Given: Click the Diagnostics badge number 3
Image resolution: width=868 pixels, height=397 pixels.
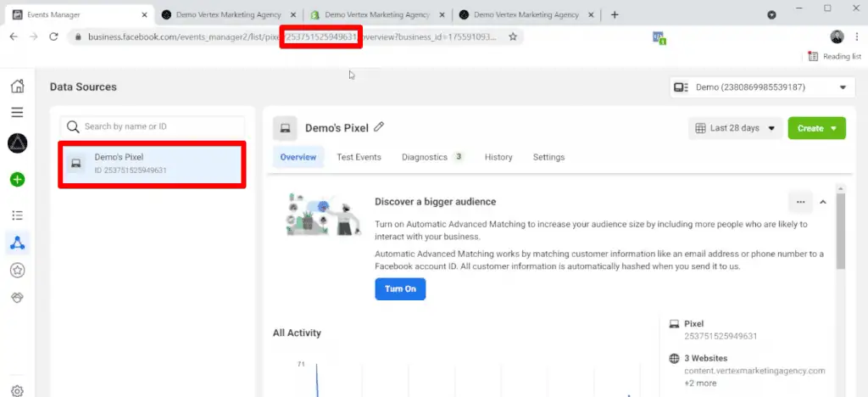Looking at the screenshot, I should 459,157.
